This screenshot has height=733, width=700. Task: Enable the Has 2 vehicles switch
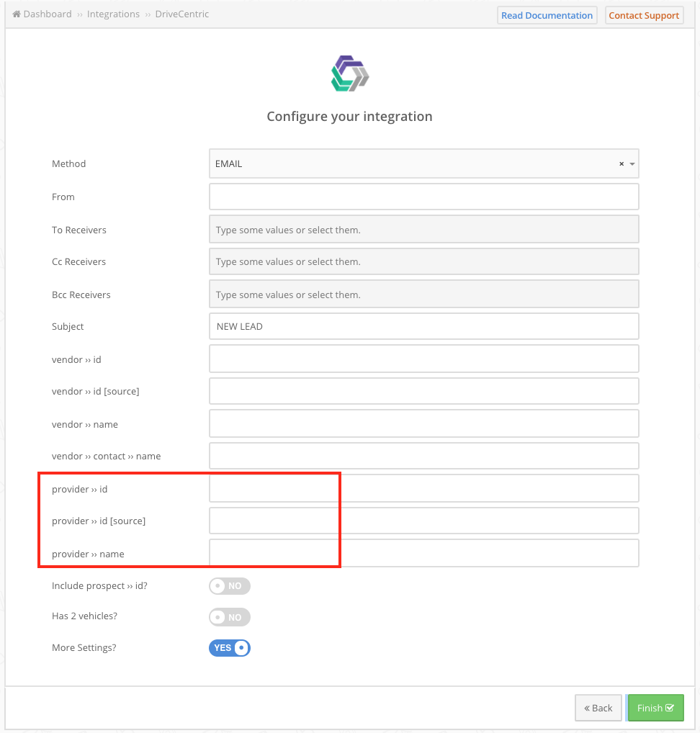[x=230, y=617]
